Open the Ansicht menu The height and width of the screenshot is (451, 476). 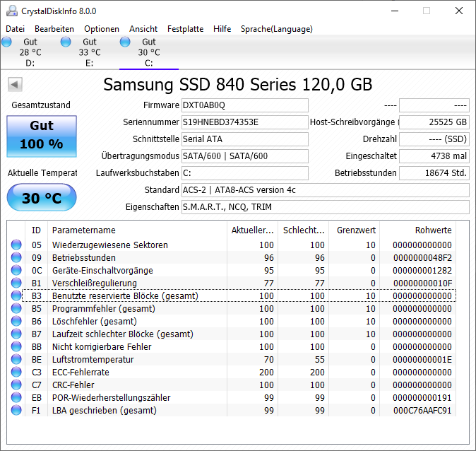pyautogui.click(x=143, y=29)
